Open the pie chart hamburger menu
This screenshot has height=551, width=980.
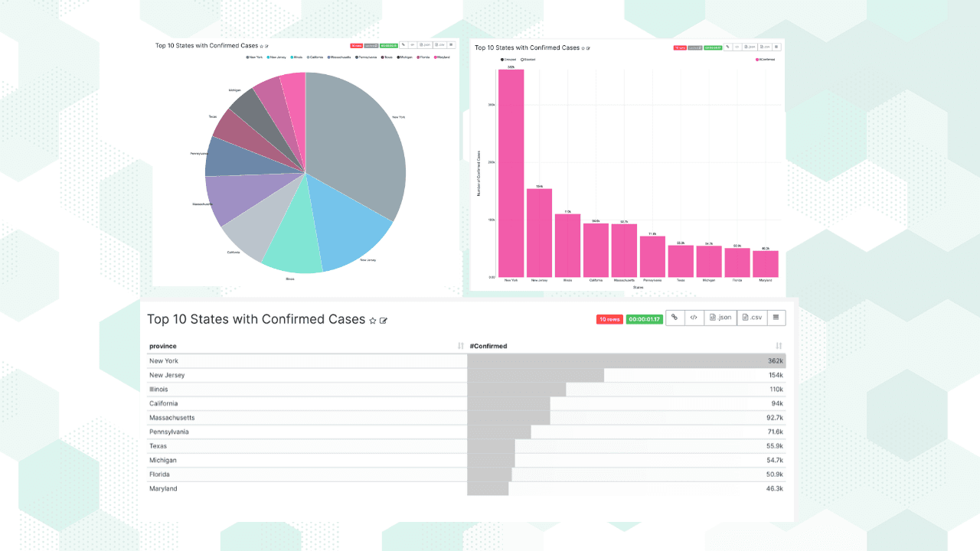click(451, 44)
